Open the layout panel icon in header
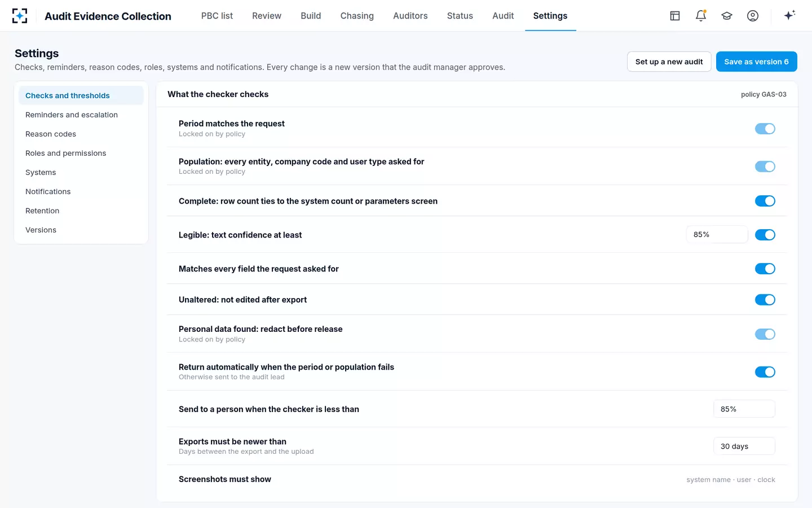Viewport: 812px width, 508px height. coord(675,16)
